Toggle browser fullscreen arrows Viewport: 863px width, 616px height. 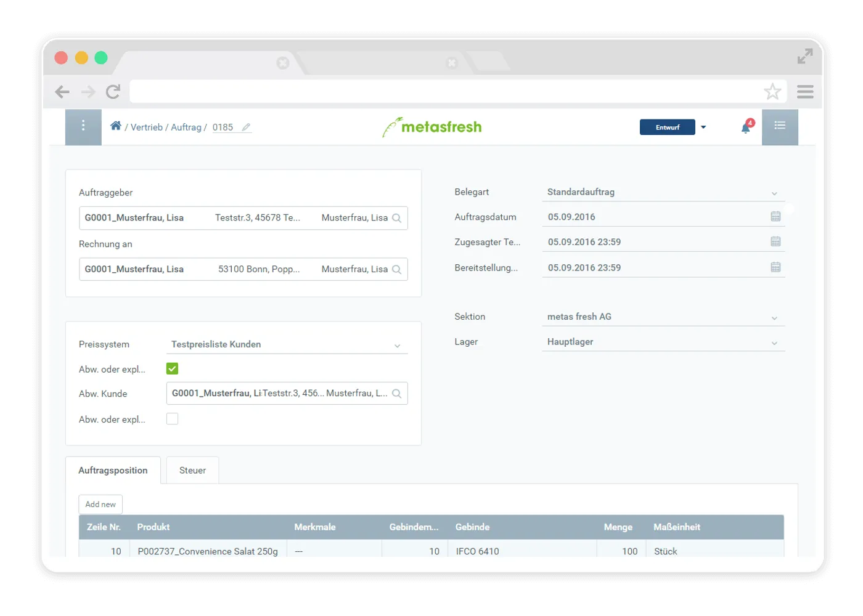[x=805, y=56]
